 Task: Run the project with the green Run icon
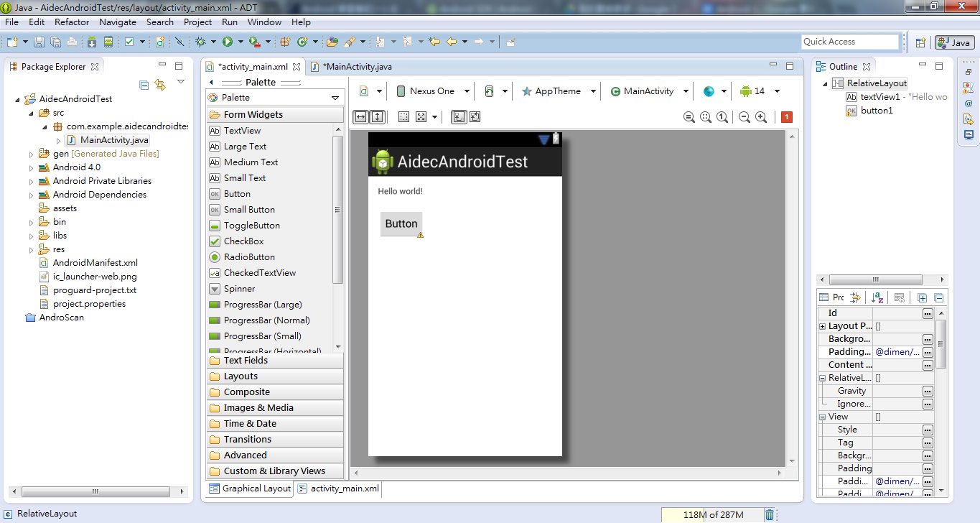228,42
